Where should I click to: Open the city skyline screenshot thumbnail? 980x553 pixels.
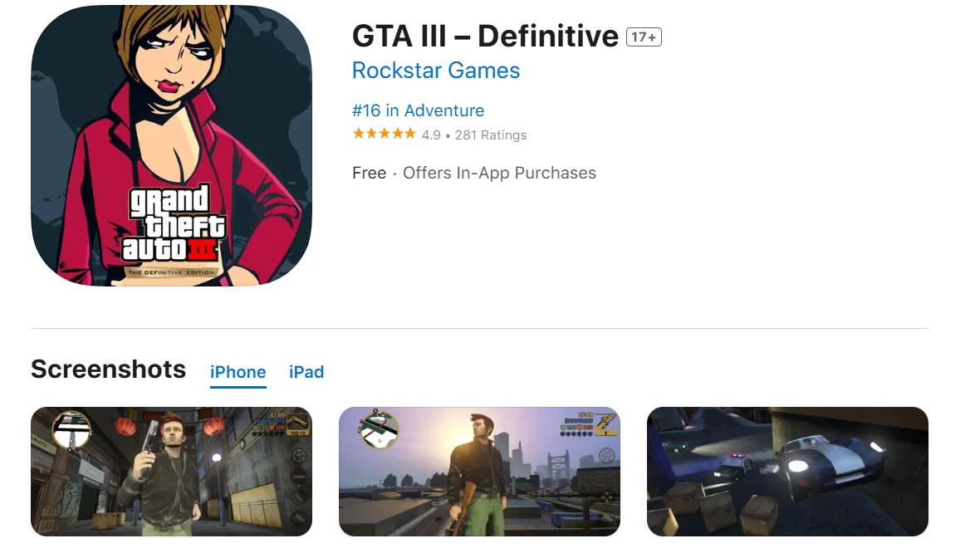click(479, 471)
